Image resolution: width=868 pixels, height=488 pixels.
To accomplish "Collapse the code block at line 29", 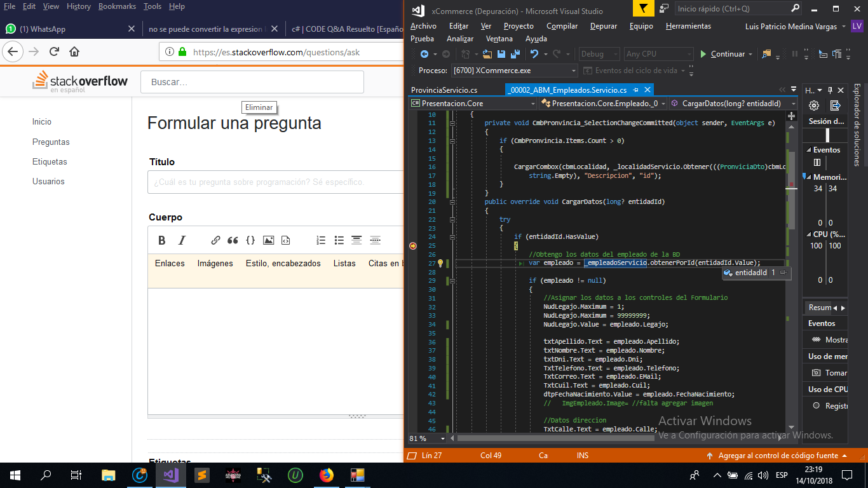I will [452, 280].
